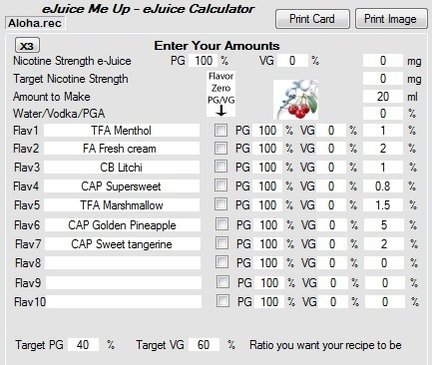This screenshot has height=365, width=432.
Task: Click the Nicotine e-Juice PG percentage field
Action: 203,61
